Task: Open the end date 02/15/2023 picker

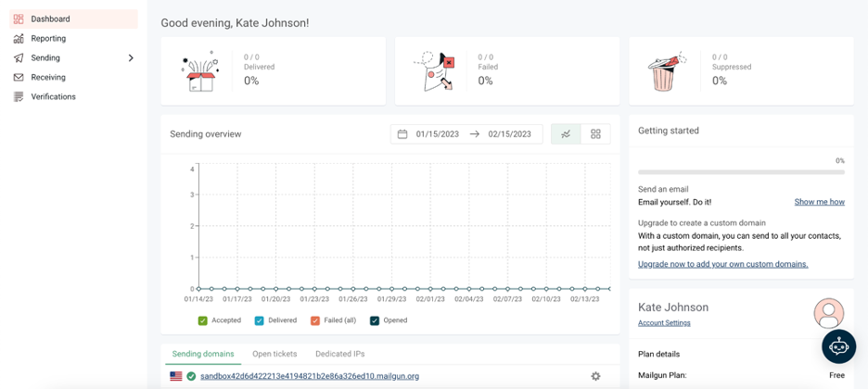Action: [x=509, y=134]
